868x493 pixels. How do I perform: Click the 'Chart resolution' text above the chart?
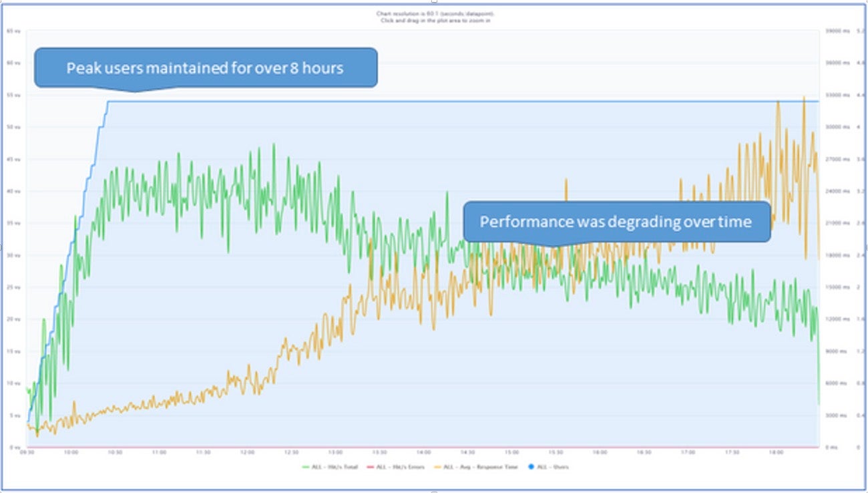[x=434, y=13]
